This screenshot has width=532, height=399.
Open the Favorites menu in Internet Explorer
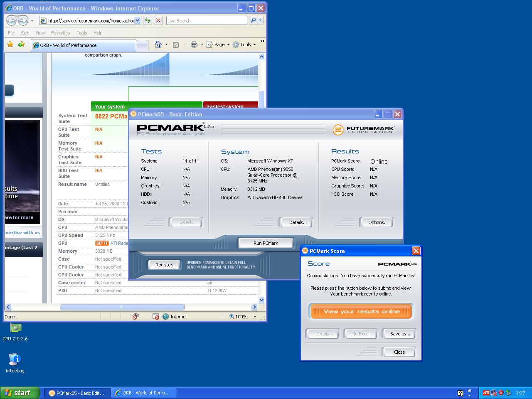coord(61,33)
